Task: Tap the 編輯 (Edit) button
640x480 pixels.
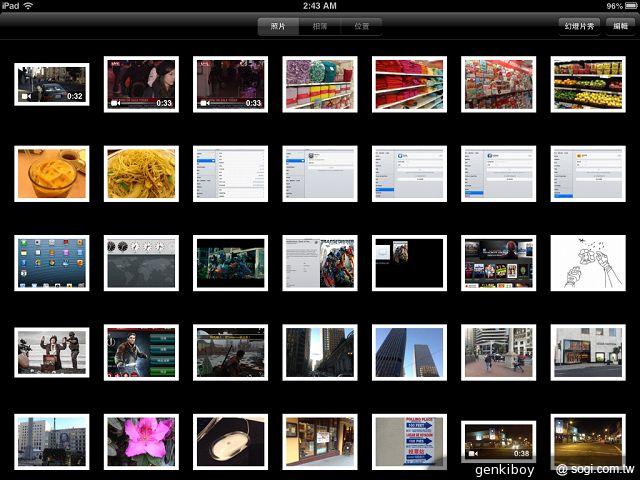Action: pyautogui.click(x=621, y=26)
